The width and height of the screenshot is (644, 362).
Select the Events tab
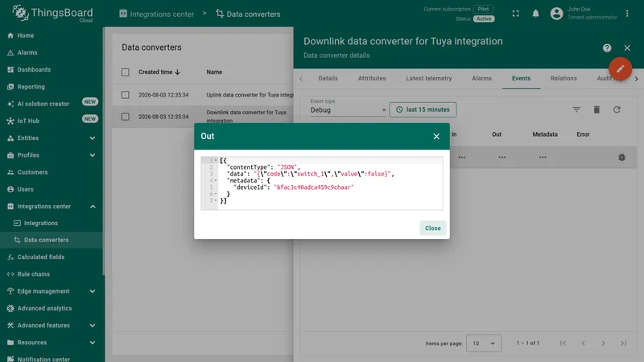[521, 78]
